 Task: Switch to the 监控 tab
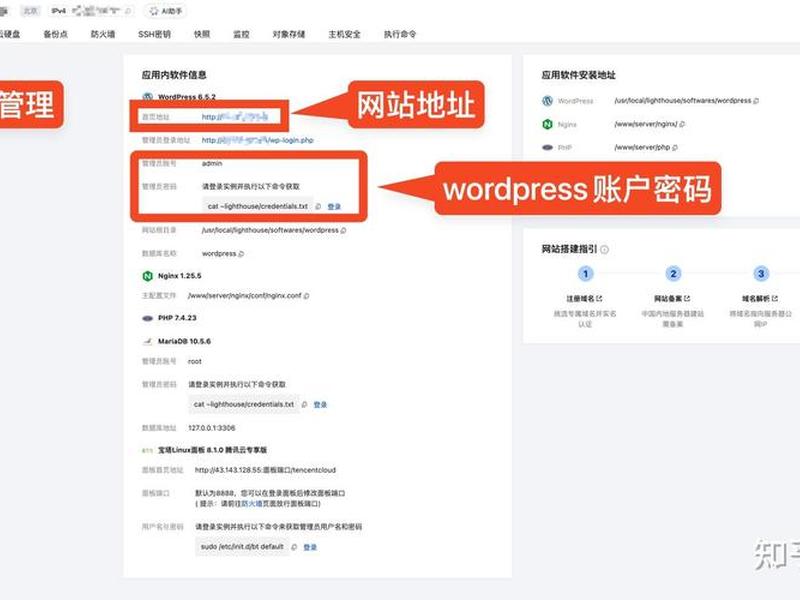coord(241,34)
